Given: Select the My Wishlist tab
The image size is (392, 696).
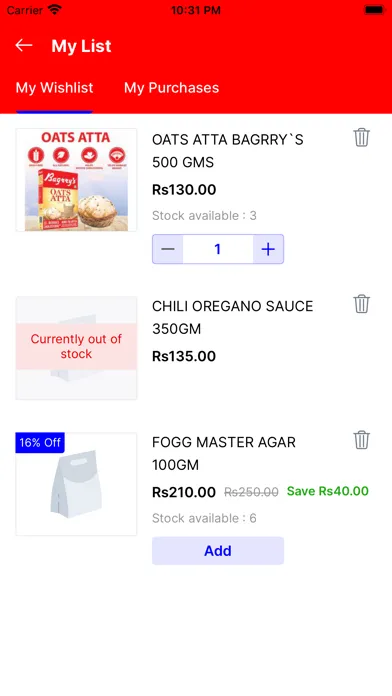Looking at the screenshot, I should pyautogui.click(x=55, y=87).
